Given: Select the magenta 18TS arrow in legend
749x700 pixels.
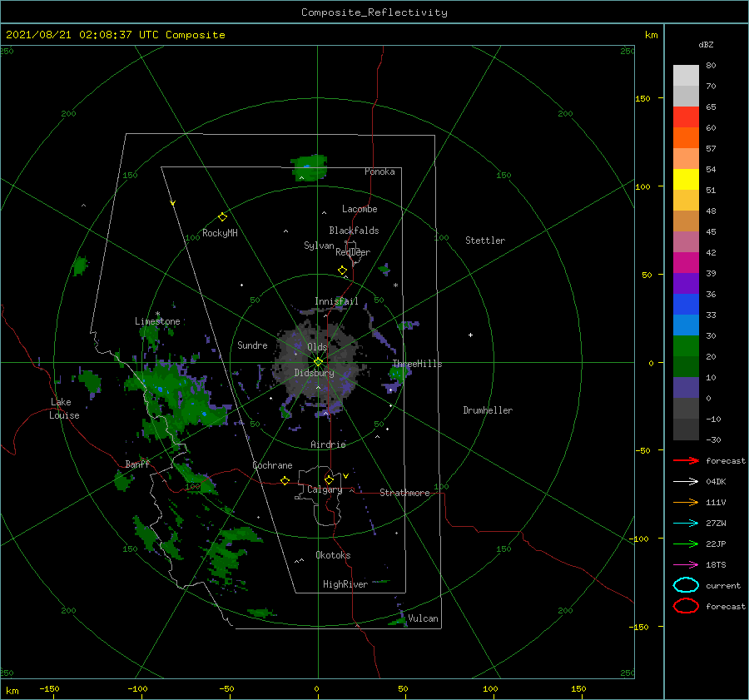Looking at the screenshot, I should [686, 565].
